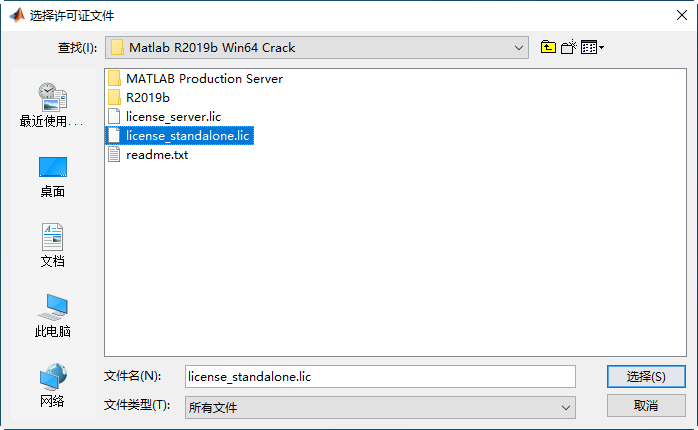Go to Documents (文档) location
Screen dimensions: 698x430
pyautogui.click(x=53, y=245)
